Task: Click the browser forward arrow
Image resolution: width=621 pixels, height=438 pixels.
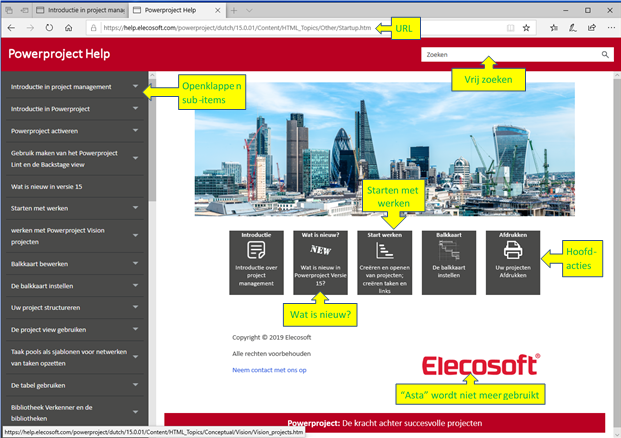Action: point(30,28)
